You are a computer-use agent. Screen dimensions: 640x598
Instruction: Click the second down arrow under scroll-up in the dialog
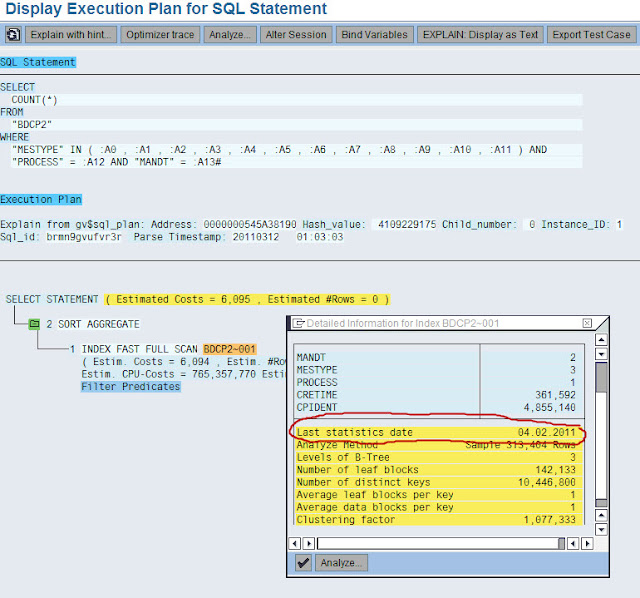point(601,354)
